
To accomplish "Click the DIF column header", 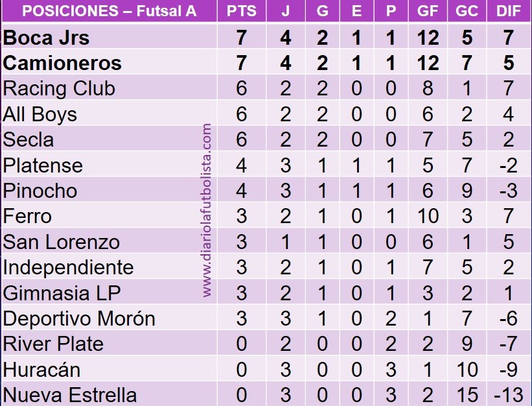I will click(508, 11).
